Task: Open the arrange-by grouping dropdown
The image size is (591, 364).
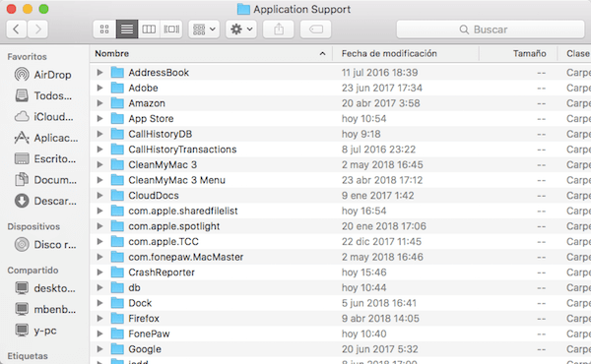Action: [204, 29]
